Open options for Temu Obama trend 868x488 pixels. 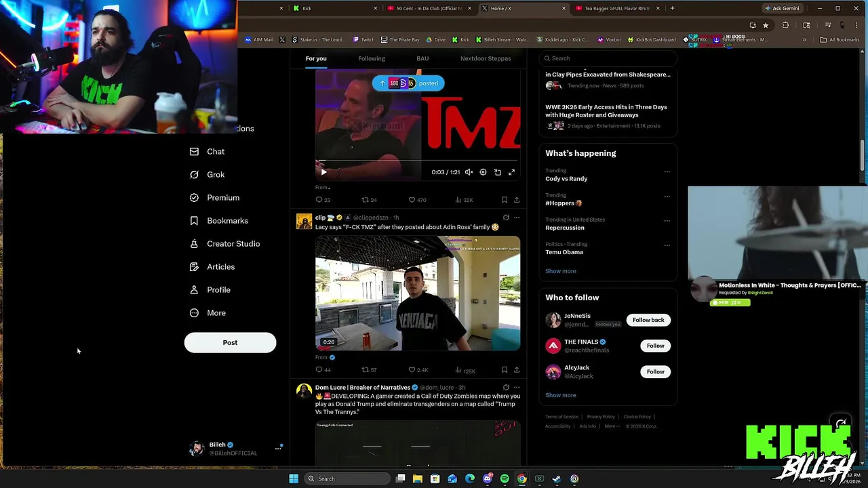(667, 245)
